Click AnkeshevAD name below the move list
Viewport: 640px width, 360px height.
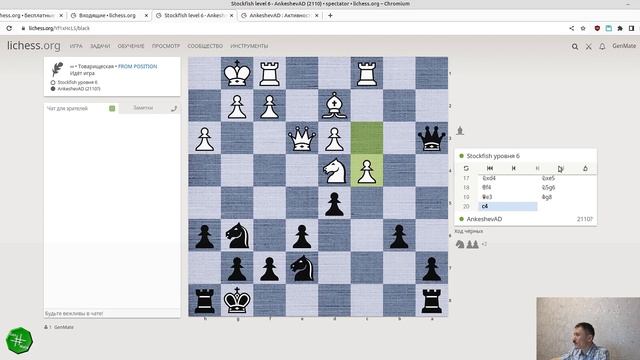484,219
